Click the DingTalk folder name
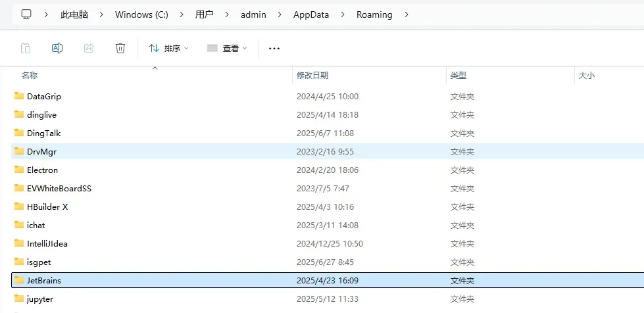The width and height of the screenshot is (644, 313). (x=44, y=133)
